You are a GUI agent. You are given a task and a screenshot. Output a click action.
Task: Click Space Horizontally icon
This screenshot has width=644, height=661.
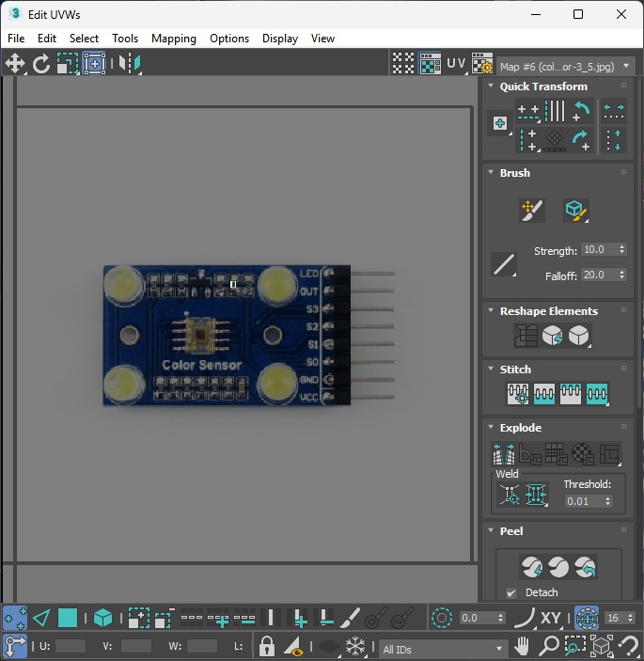click(x=614, y=112)
